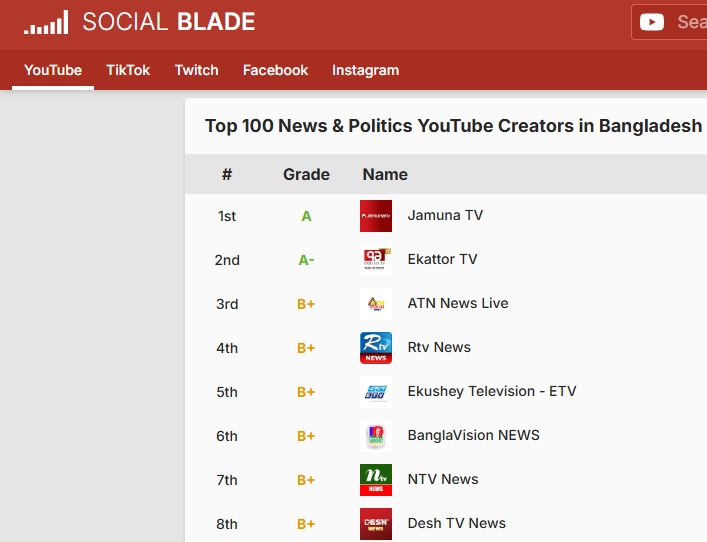707x542 pixels.
Task: Switch to the Instagram tab
Action: (x=366, y=70)
